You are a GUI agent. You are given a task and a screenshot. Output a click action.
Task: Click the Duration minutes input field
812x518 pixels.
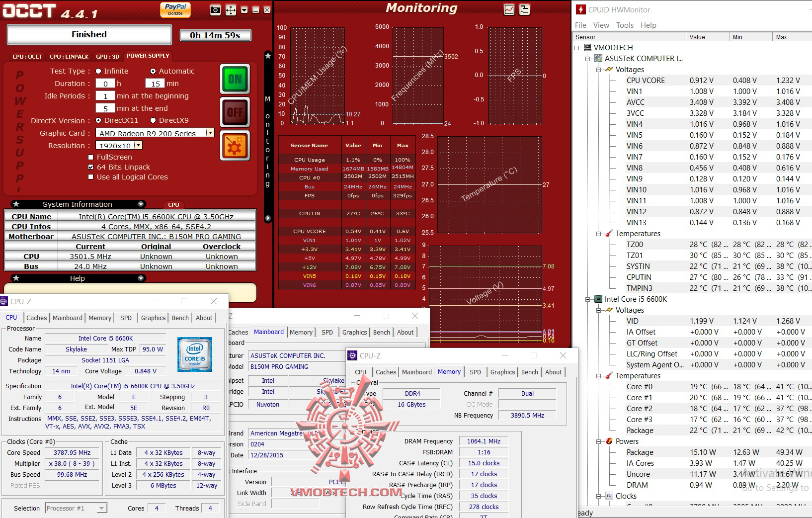pyautogui.click(x=155, y=84)
